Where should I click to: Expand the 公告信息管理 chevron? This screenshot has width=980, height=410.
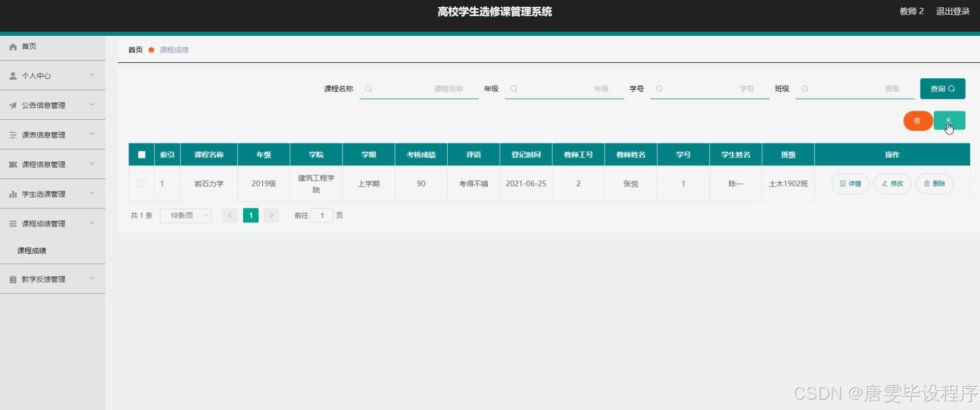(92, 105)
